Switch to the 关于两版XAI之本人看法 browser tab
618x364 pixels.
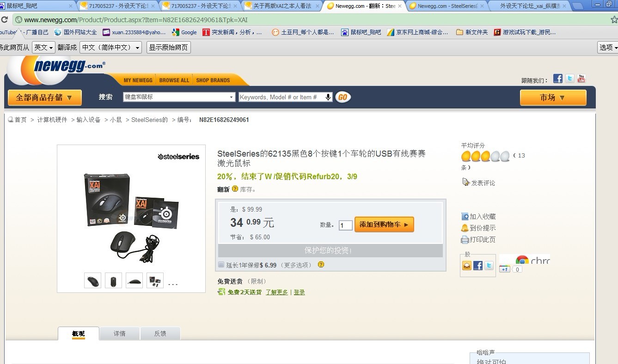[x=282, y=6]
